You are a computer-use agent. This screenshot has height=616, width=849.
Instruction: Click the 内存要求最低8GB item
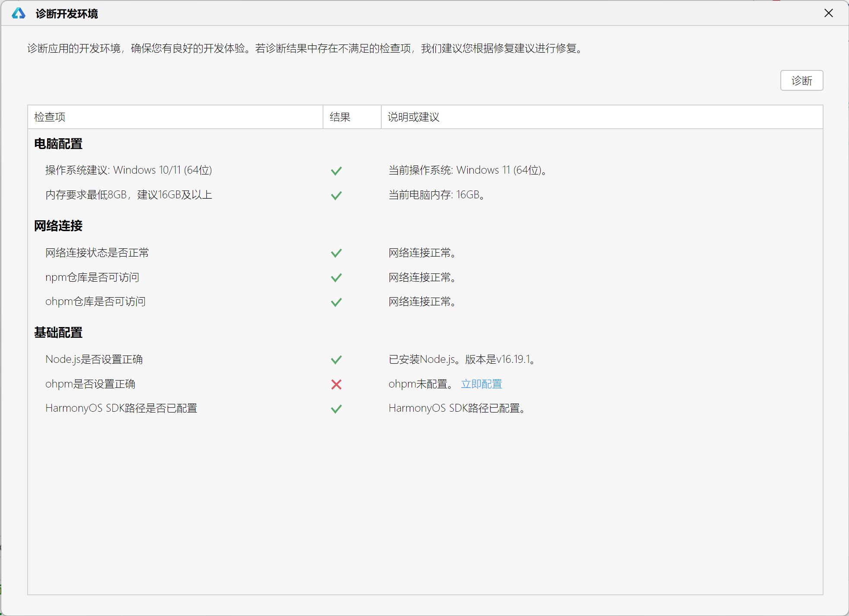pyautogui.click(x=129, y=195)
